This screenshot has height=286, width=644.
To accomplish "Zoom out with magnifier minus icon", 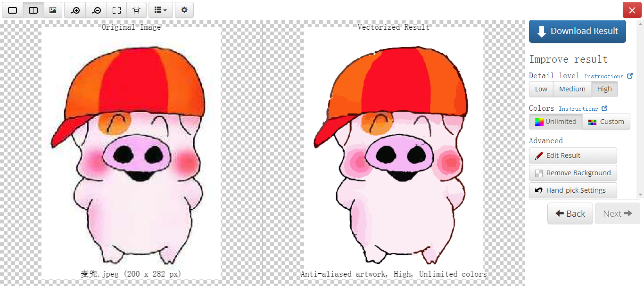I will 96,10.
